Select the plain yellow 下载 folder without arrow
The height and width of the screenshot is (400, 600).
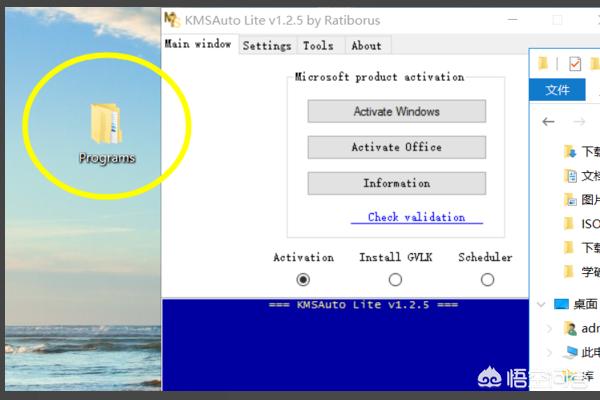point(582,248)
